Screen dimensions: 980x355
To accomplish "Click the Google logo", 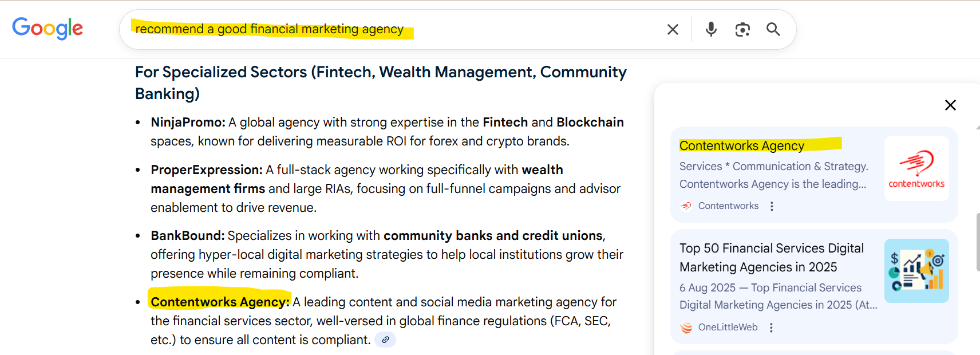I will click(x=48, y=28).
